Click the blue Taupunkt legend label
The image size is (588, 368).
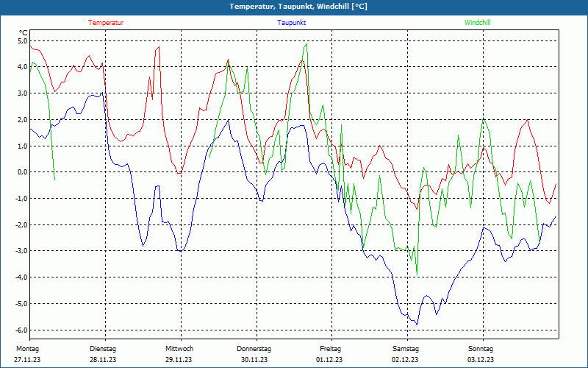[x=291, y=23]
